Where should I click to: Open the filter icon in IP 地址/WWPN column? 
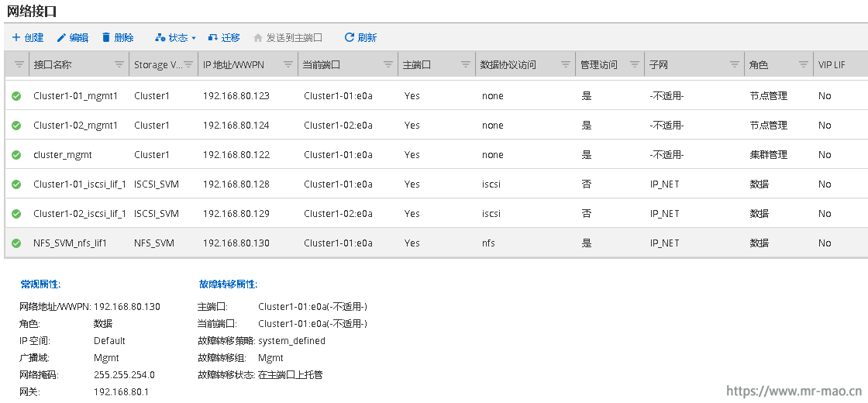click(288, 64)
